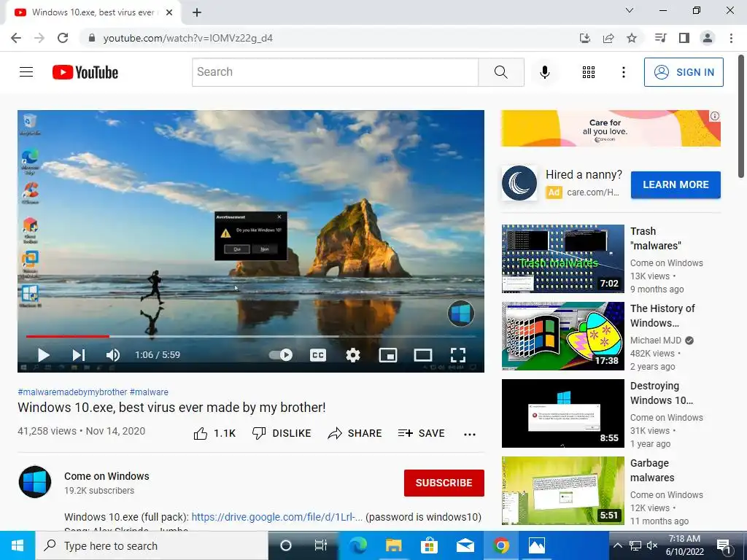Open Trash "malwares" video thumbnail

562,259
